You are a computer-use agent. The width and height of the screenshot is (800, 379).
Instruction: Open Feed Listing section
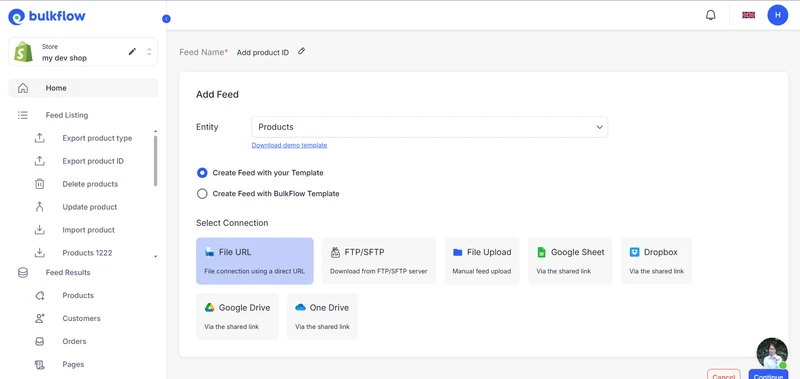coord(67,115)
